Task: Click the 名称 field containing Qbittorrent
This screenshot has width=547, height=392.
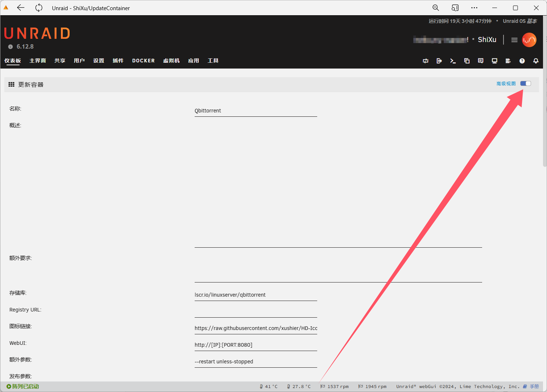Action: 256,111
